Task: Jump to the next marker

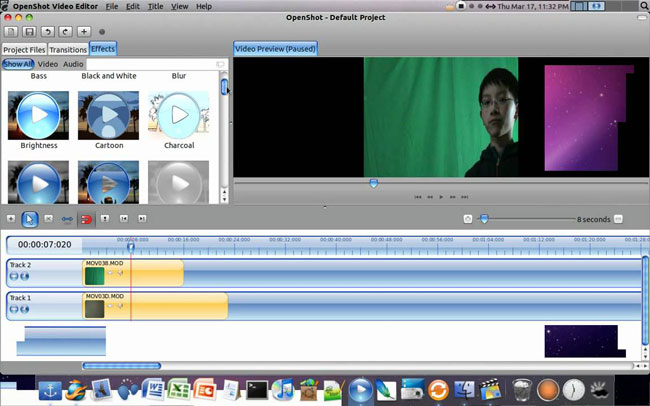Action: pos(142,219)
